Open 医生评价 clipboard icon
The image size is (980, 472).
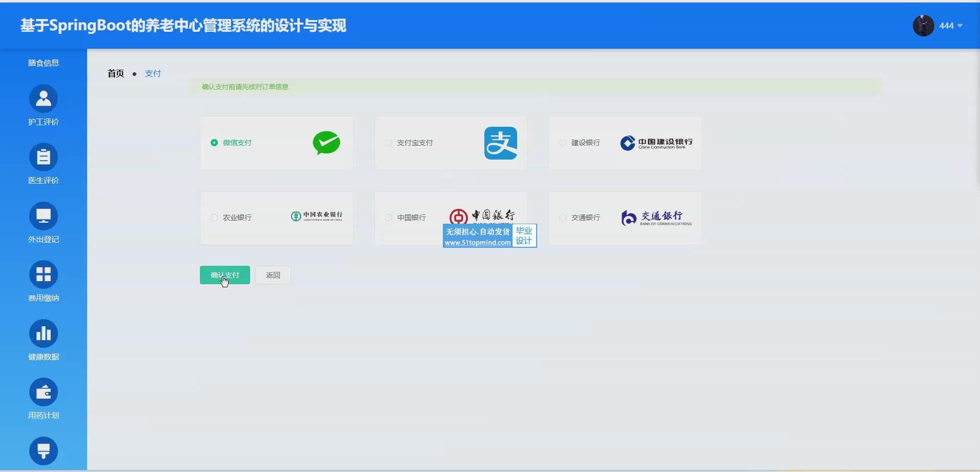44,157
